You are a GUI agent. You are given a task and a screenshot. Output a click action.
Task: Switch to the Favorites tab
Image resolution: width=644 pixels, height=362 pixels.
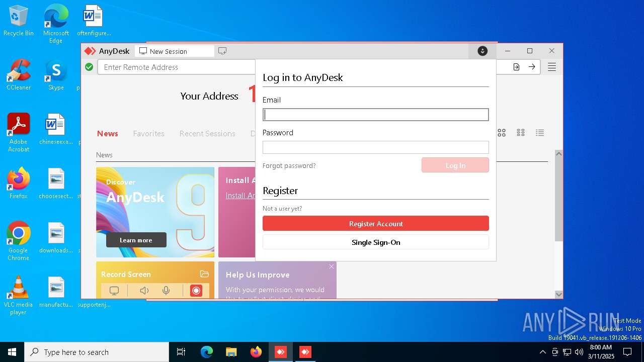click(x=148, y=133)
